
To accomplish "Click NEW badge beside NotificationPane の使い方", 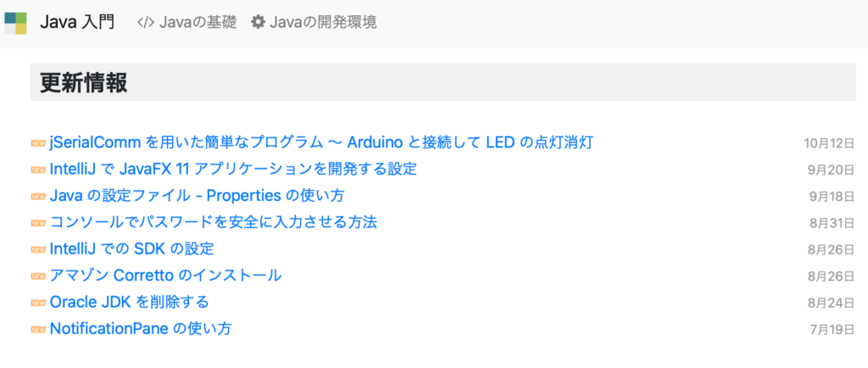I will (x=38, y=329).
